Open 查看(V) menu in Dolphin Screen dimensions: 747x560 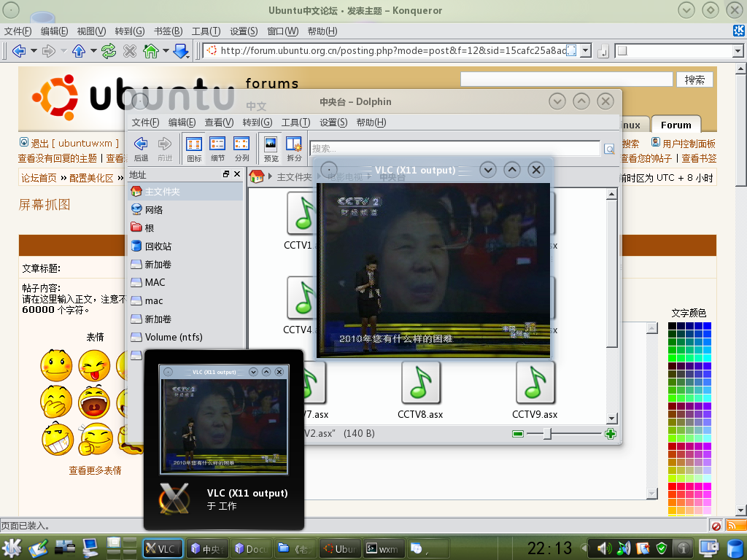[x=219, y=122]
